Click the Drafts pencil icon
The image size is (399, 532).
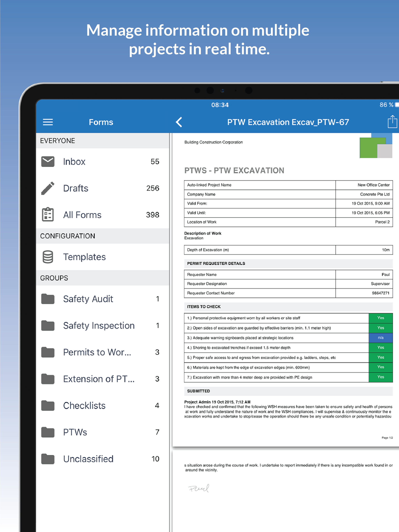[48, 188]
